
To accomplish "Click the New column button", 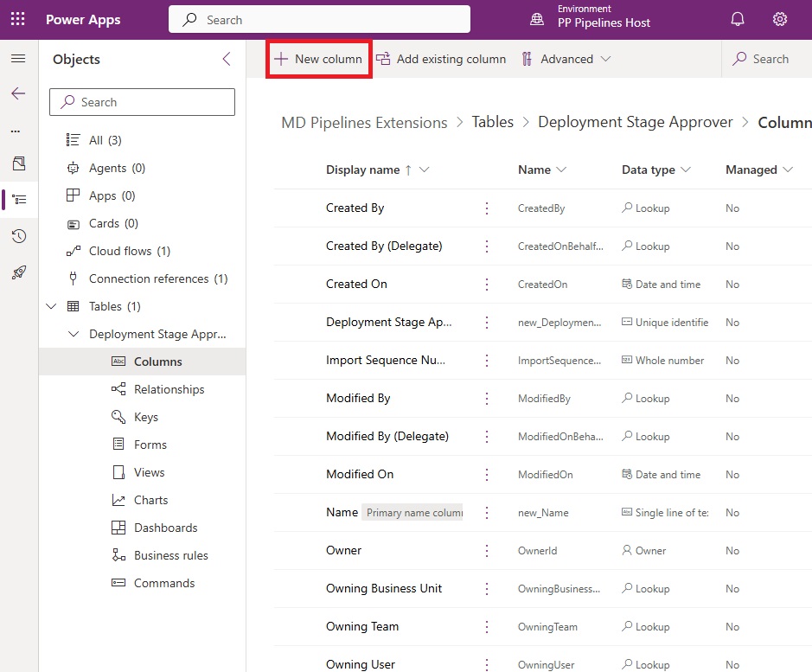I will coord(318,59).
